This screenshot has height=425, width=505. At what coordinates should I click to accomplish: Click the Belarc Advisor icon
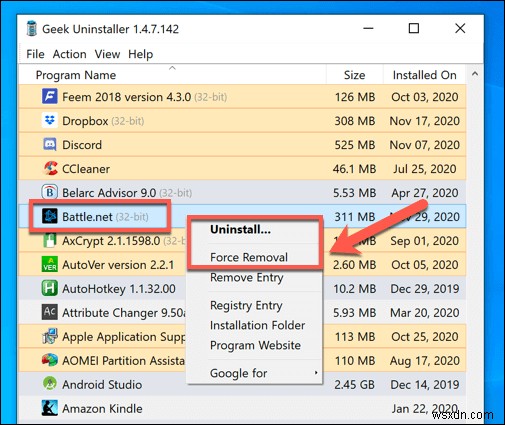click(x=50, y=192)
